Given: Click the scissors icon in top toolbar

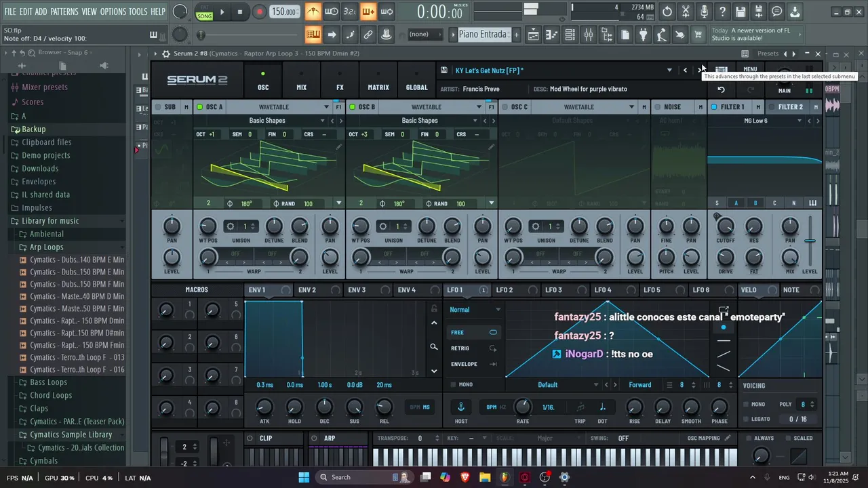Looking at the screenshot, I should coord(686,12).
